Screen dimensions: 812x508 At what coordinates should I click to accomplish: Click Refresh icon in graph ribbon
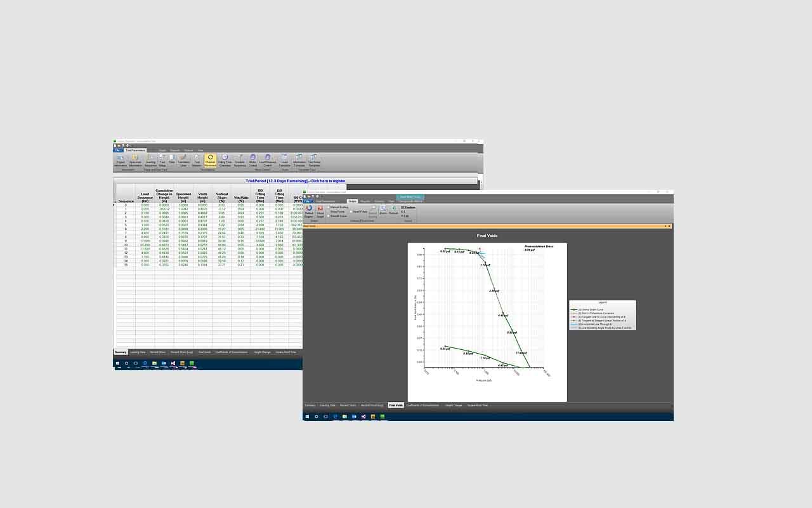coord(393,210)
